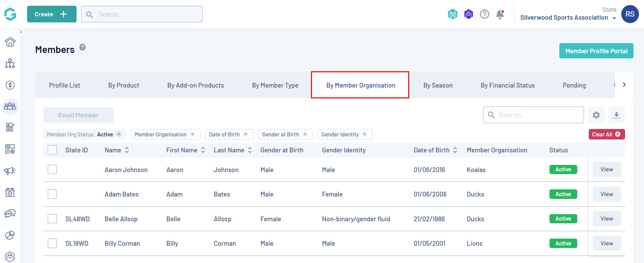The width and height of the screenshot is (644, 263).
Task: Toggle the select-all header checkbox
Action: tap(52, 150)
